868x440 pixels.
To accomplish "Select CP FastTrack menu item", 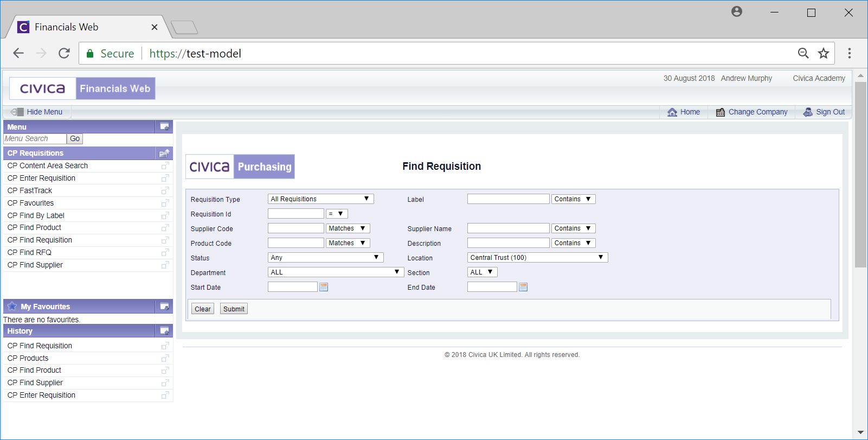I will click(x=30, y=190).
